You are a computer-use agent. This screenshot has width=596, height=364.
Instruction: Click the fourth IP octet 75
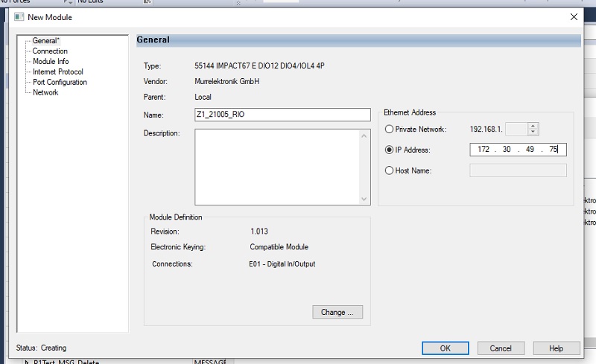pos(553,150)
